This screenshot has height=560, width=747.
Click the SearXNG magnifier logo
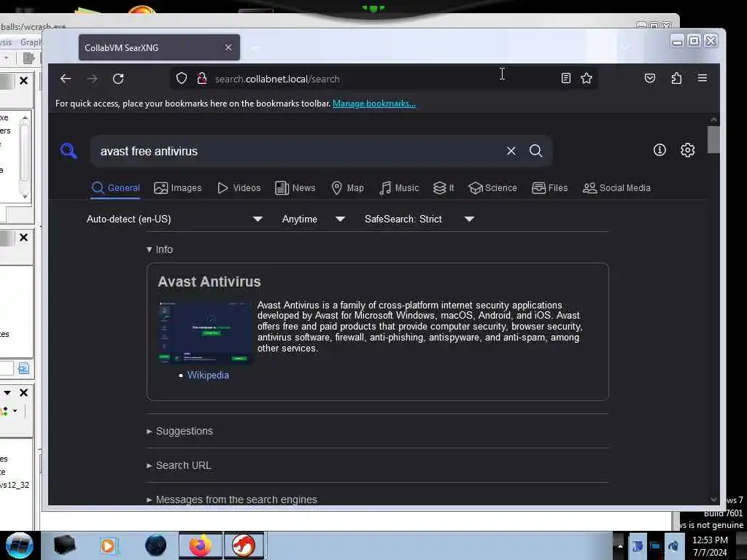(69, 151)
